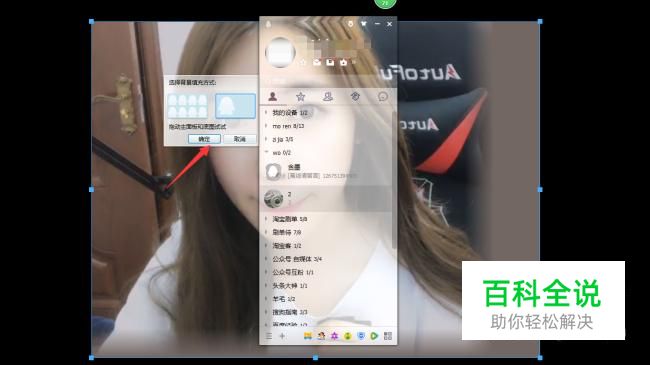Click the 确定 button in the fill dialog
The height and width of the screenshot is (365, 650).
204,139
